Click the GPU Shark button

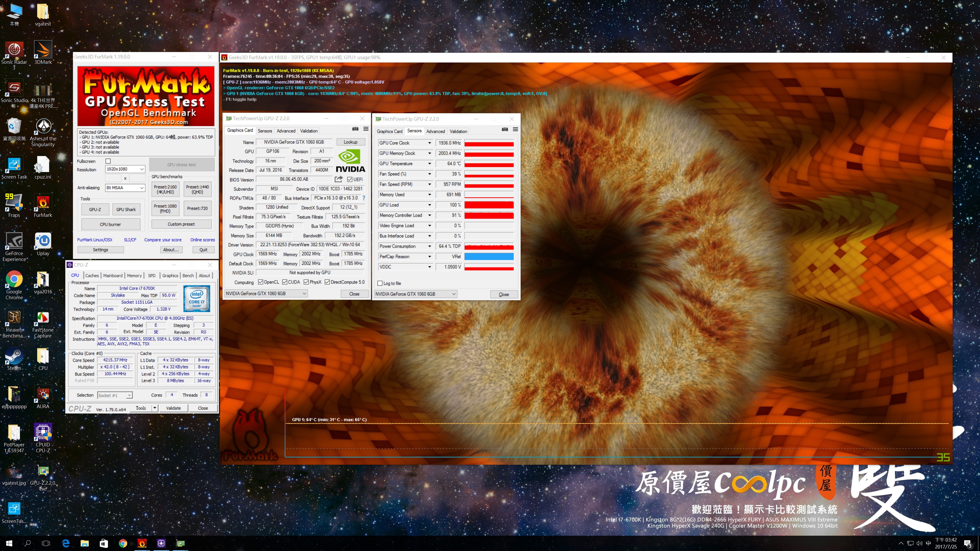pos(126,209)
